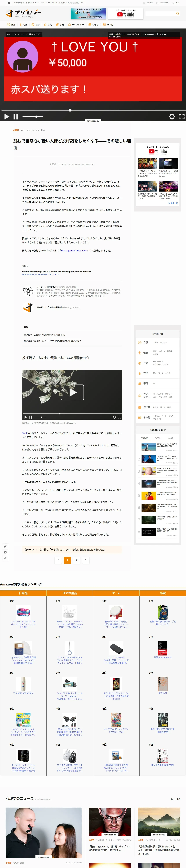
Task: Switch ranking to the TODAY tab
Action: (144, 438)
